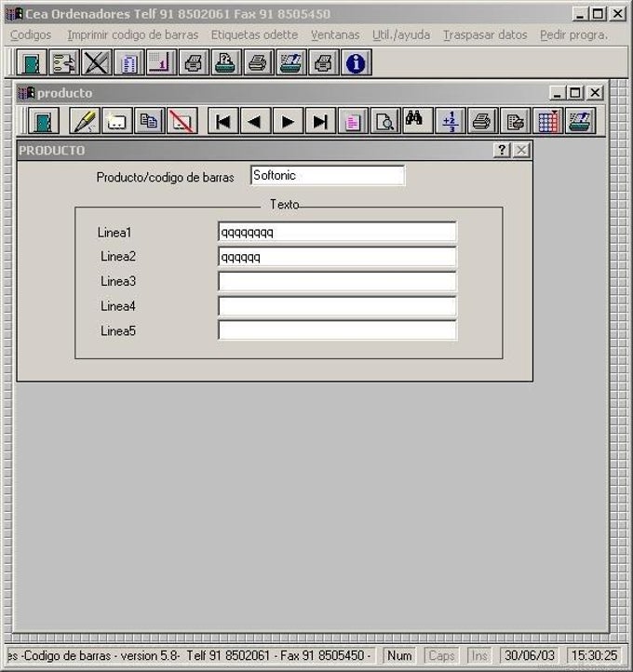Viewport: 633px width, 672px height.
Task: Click the copy record icon
Action: click(149, 121)
